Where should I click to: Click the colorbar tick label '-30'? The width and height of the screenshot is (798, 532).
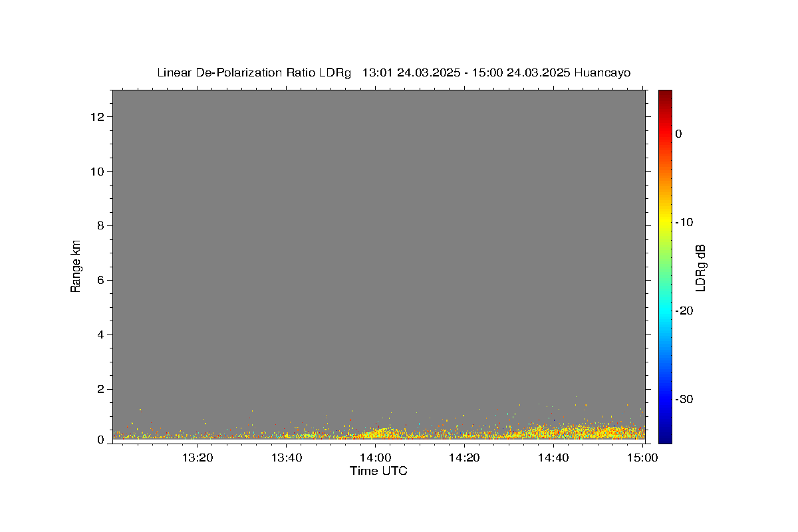685,399
